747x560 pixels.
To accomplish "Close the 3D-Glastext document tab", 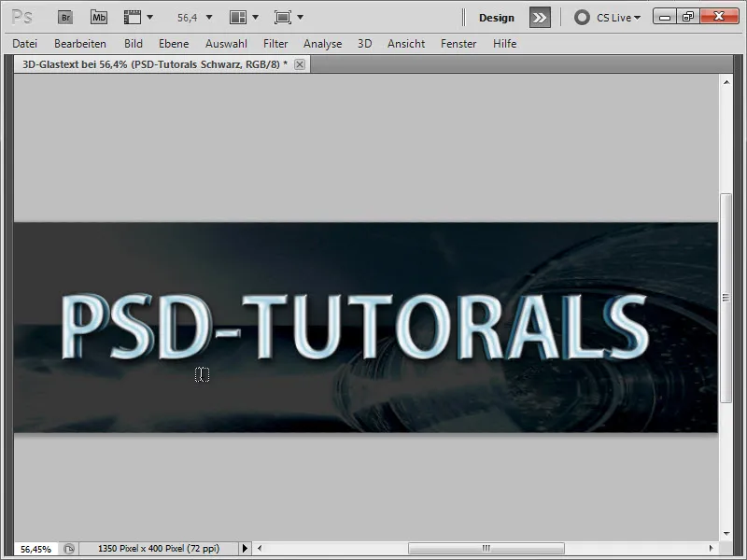I will 300,64.
